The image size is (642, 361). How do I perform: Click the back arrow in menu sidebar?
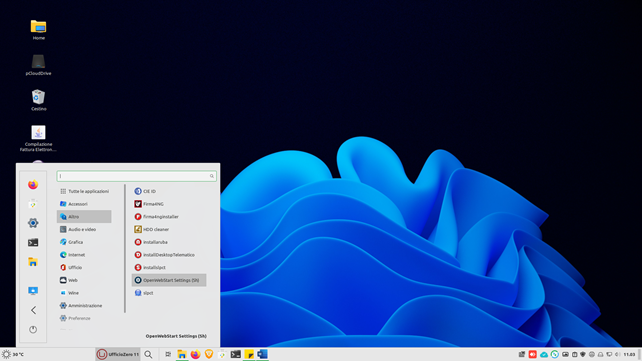(33, 310)
